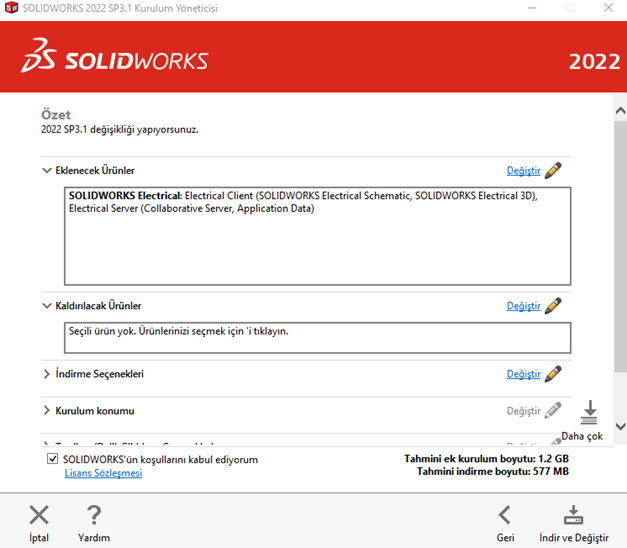Open the Lisans Sözleşmesi link
Viewport: 627px width, 548px height.
click(103, 473)
